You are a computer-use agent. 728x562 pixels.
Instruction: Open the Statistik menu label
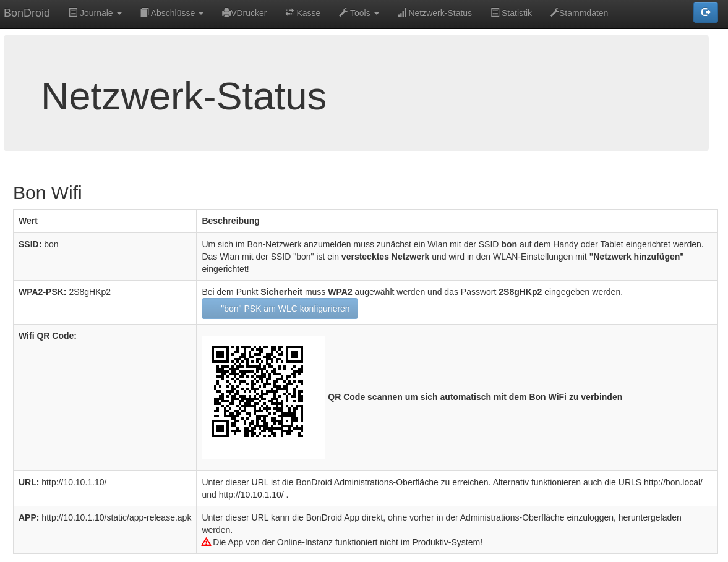click(516, 13)
